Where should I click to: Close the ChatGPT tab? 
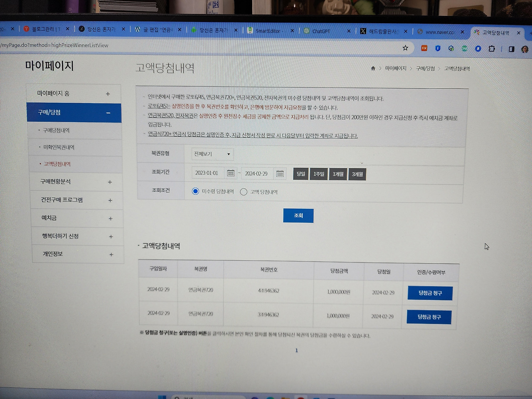(x=349, y=31)
